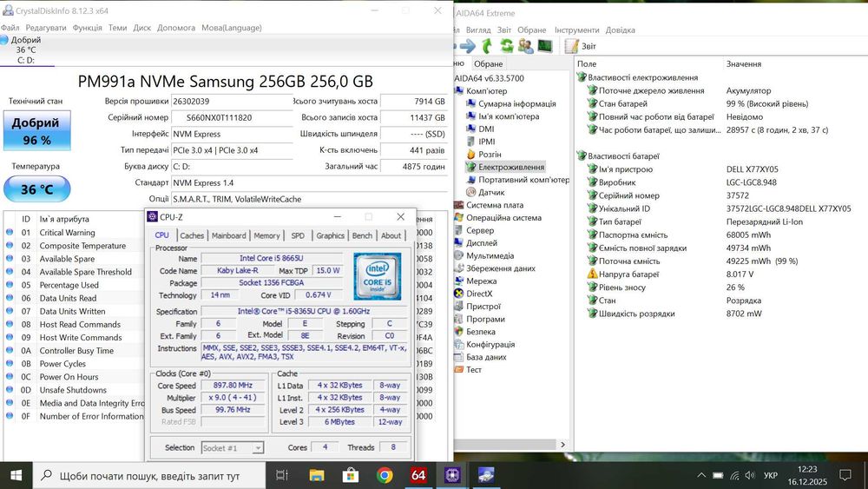Open the IPMI tree node
Viewport: 868px width, 489px height.
[481, 142]
